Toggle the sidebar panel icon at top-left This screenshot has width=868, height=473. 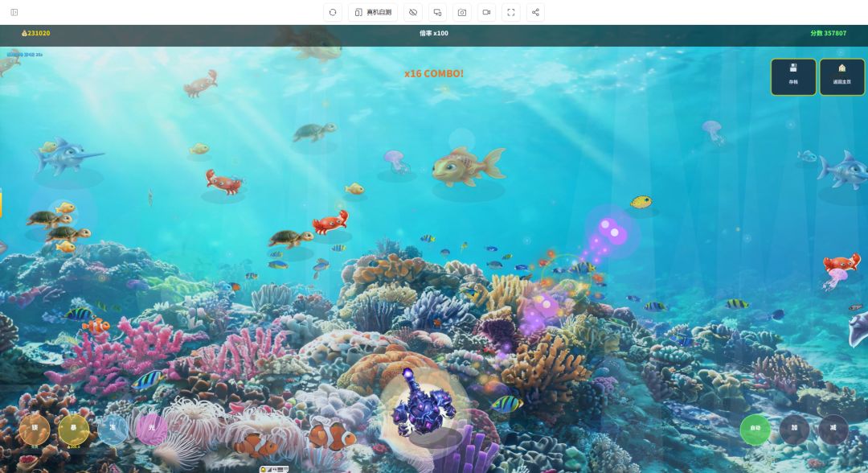point(14,12)
